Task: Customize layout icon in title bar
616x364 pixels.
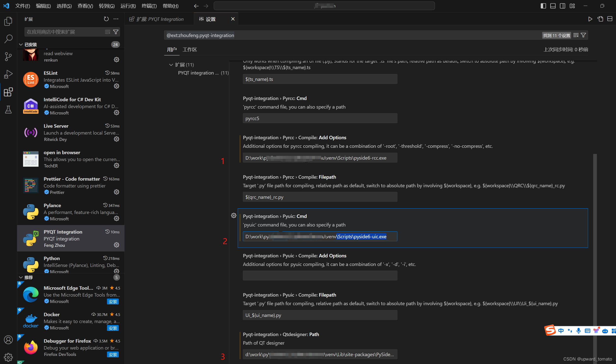Action: click(x=572, y=6)
